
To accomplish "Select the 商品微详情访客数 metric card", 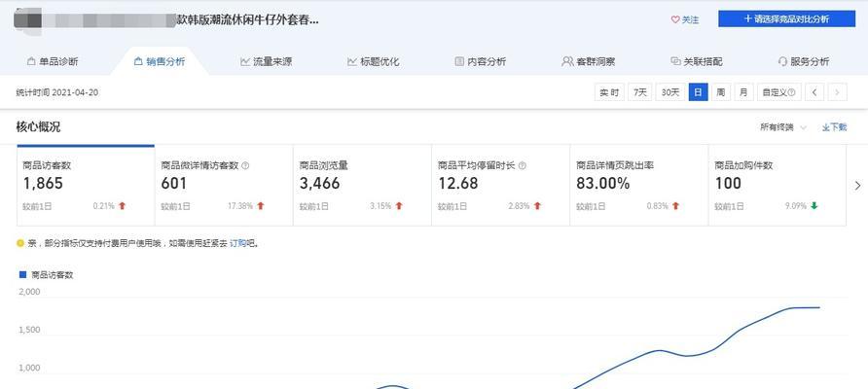I will coord(224,186).
